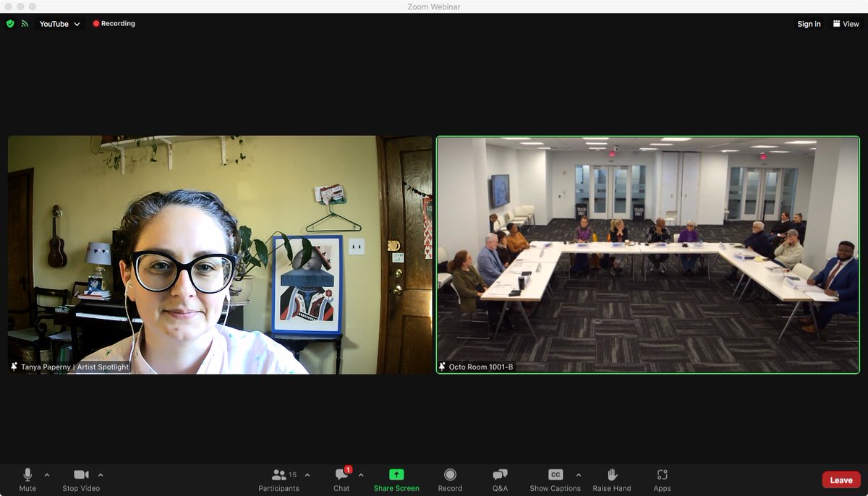The image size is (868, 496).
Task: Open video options arrow beside Stop Video
Action: point(101,475)
